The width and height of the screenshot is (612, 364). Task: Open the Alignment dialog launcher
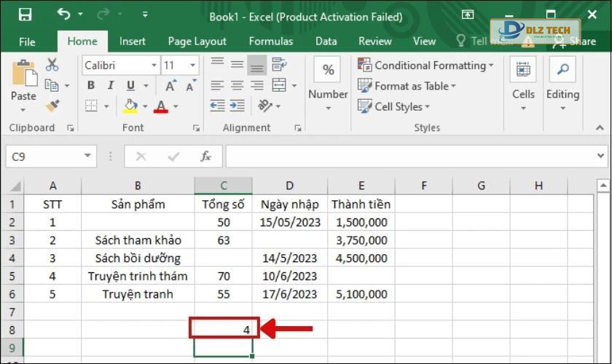point(298,128)
